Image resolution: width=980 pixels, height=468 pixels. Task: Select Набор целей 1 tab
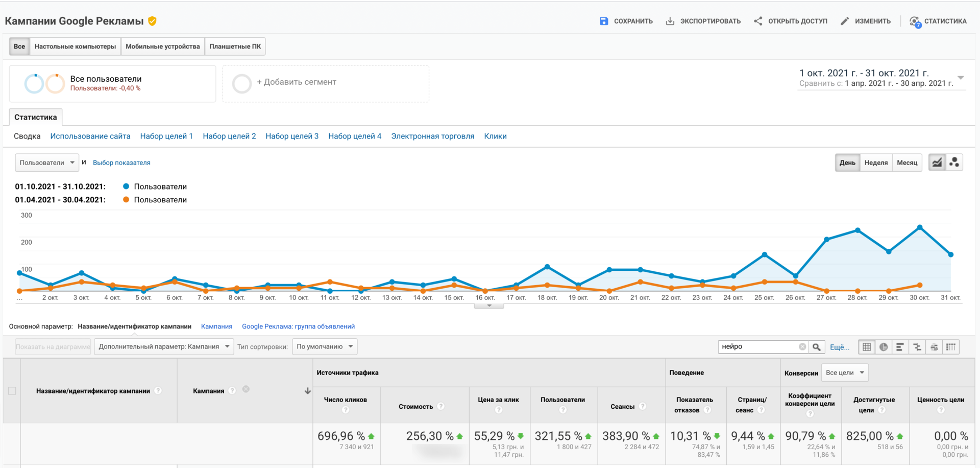[x=166, y=136]
